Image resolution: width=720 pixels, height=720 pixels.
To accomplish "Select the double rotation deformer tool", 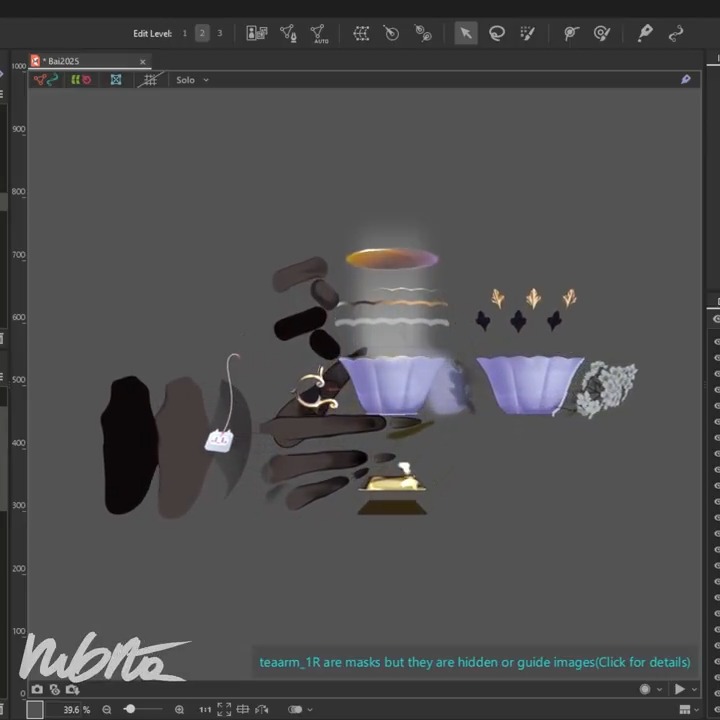I will [x=423, y=33].
